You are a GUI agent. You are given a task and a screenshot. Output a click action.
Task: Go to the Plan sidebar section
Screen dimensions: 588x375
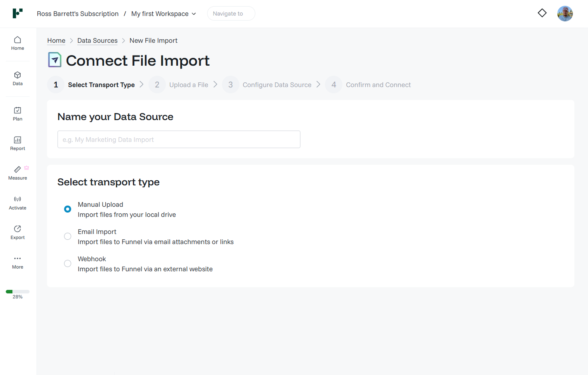[x=17, y=114]
